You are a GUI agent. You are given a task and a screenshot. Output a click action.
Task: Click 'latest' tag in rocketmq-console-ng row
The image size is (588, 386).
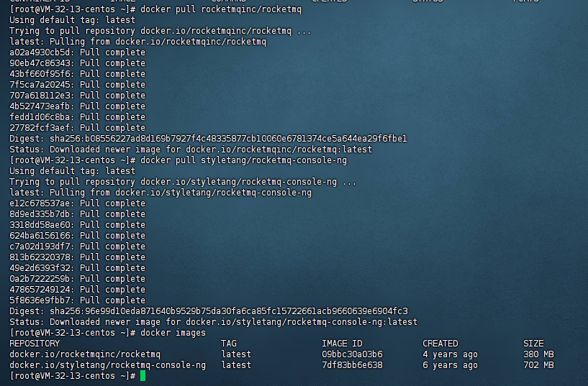[236, 365]
